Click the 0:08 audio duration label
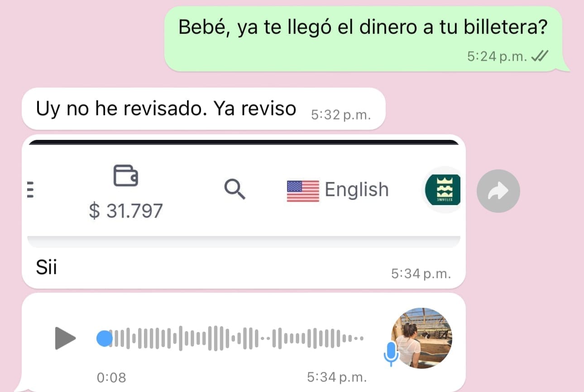The height and width of the screenshot is (392, 584). 111,377
